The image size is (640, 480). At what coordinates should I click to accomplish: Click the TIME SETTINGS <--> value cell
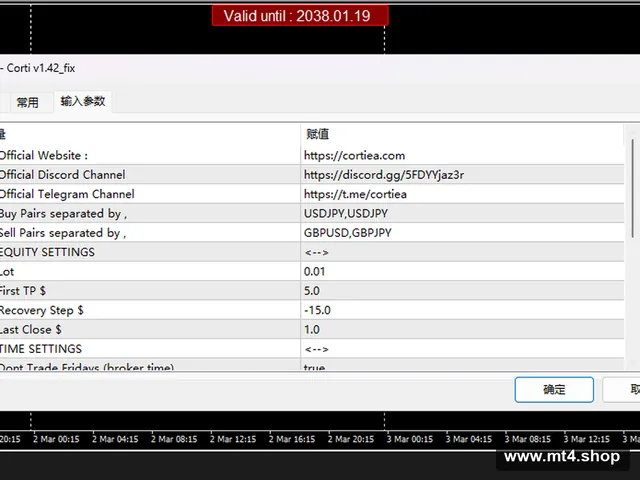tap(462, 349)
